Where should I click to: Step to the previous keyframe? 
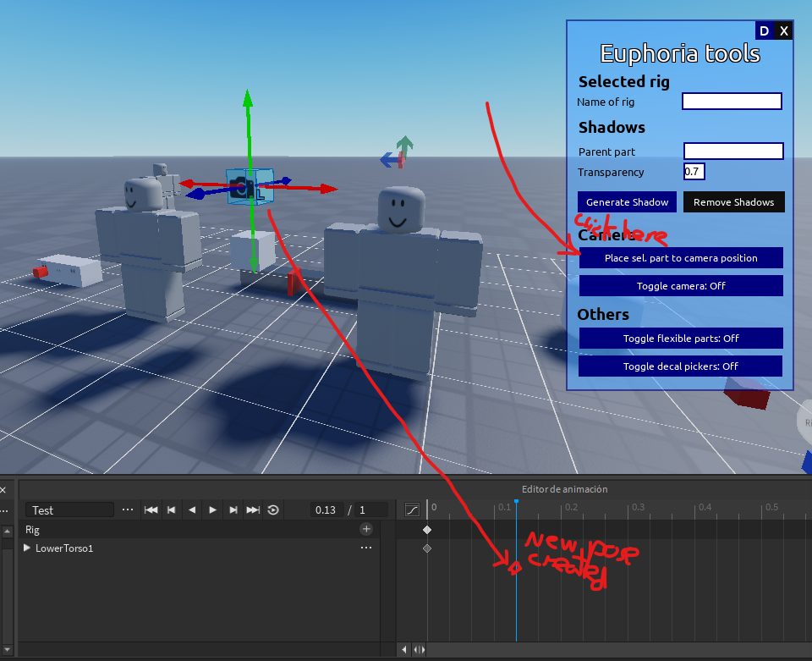(x=171, y=510)
